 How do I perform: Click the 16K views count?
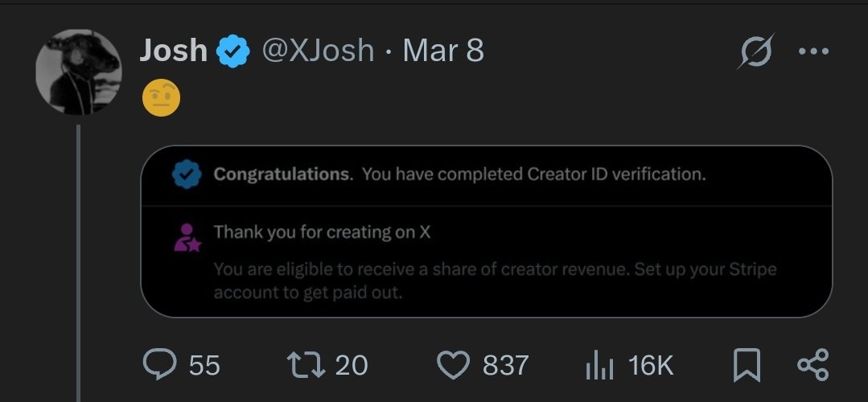click(650, 366)
